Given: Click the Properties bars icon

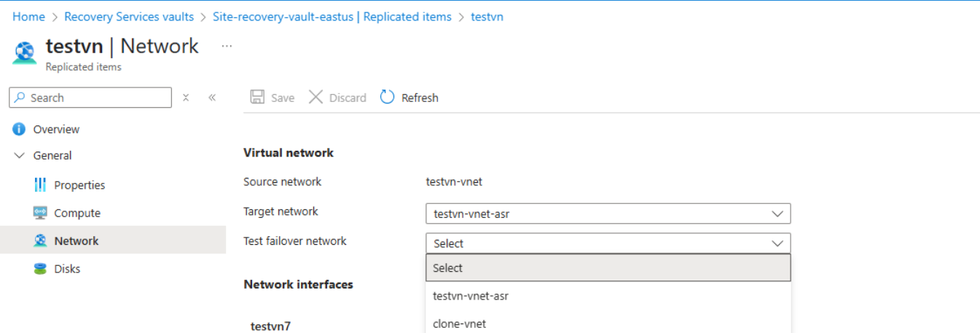Looking at the screenshot, I should tap(40, 185).
